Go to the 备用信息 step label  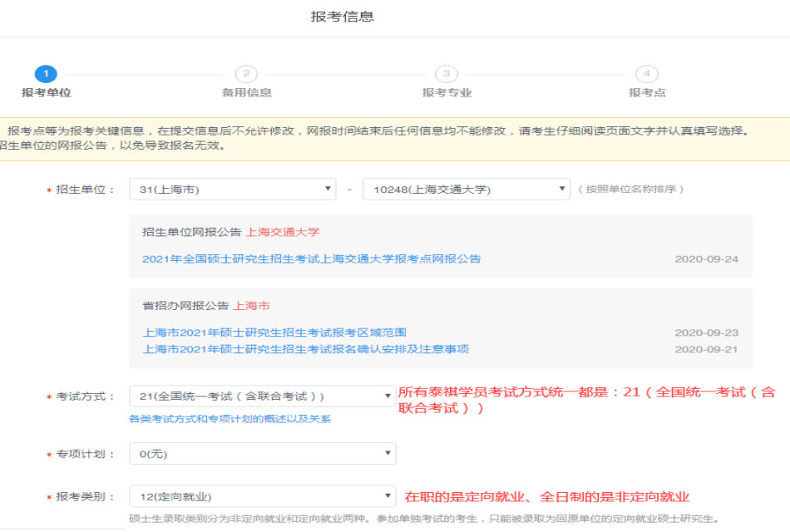tap(246, 93)
